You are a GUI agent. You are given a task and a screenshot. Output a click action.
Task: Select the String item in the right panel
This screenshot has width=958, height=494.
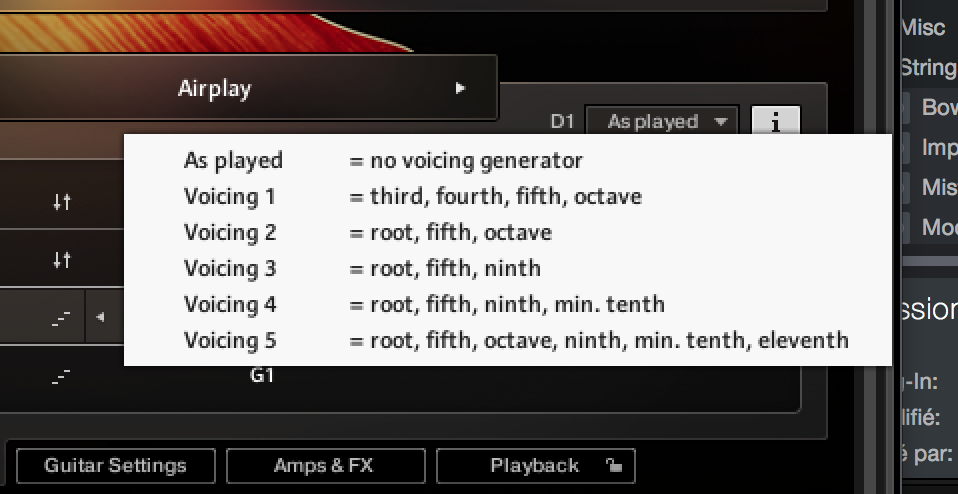click(x=927, y=67)
